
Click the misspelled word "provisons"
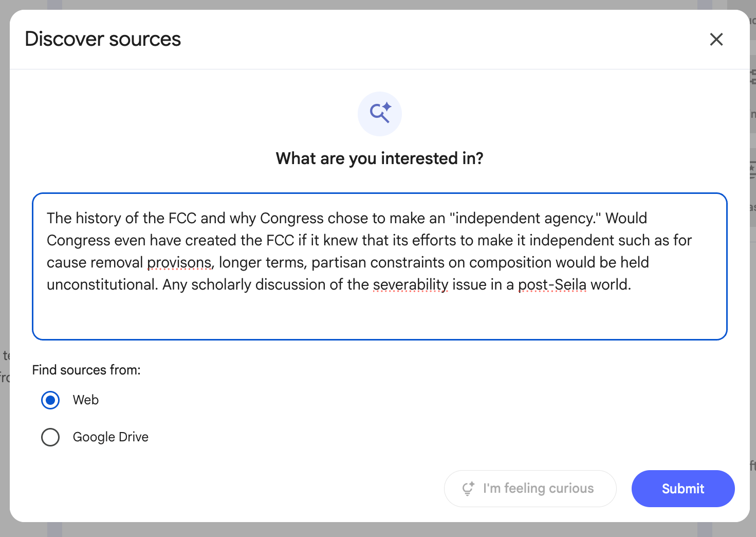tap(179, 263)
